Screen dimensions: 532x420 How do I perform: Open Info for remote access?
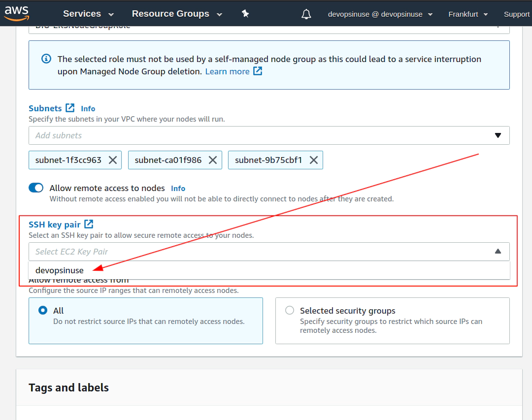(178, 188)
